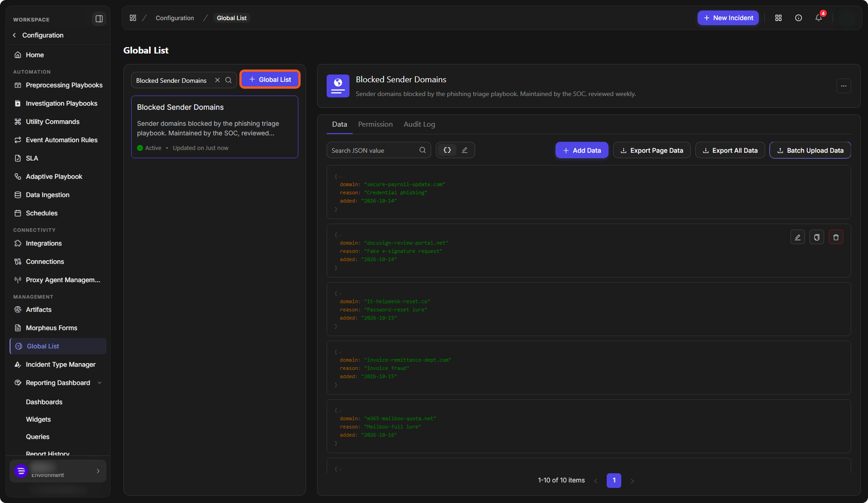
Task: Open Preprocessing Playbooks in sidebar
Action: (58, 85)
